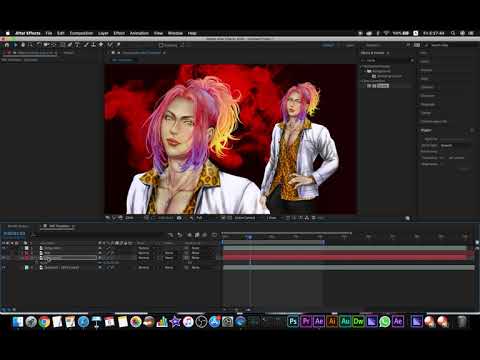Viewport: 480px width, 360px height.
Task: Select the Type text tool
Action: [77, 45]
